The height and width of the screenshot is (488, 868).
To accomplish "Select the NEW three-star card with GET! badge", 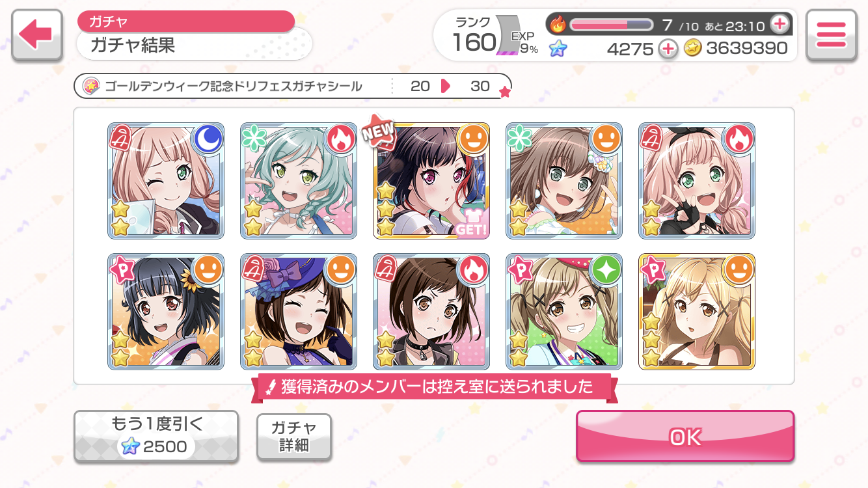I will [431, 180].
